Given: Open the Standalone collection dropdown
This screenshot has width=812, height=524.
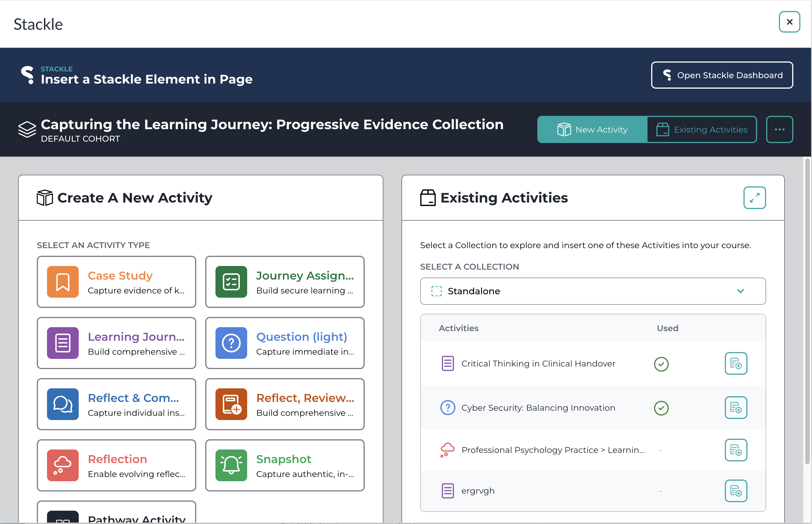Looking at the screenshot, I should 593,291.
